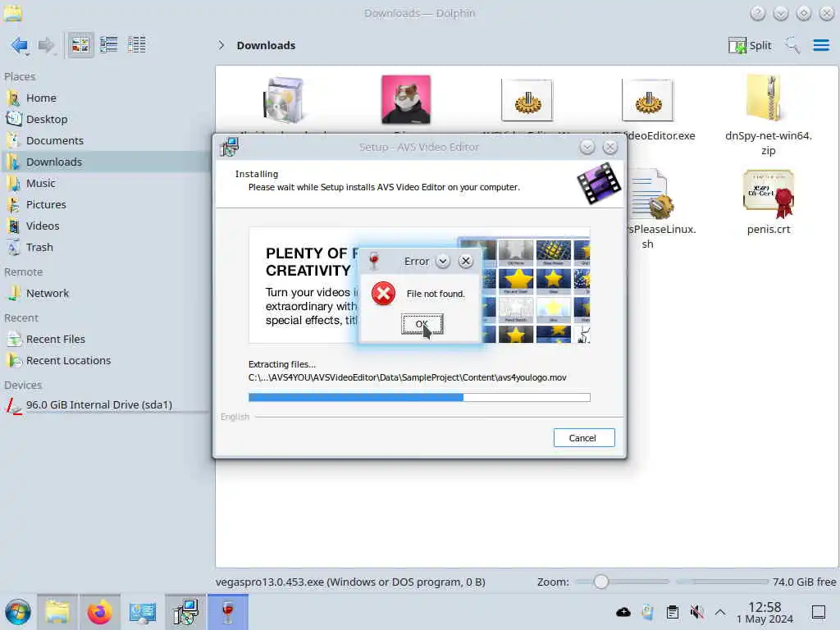The height and width of the screenshot is (630, 840).
Task: Click the Zoom slider handle
Action: (x=601, y=582)
